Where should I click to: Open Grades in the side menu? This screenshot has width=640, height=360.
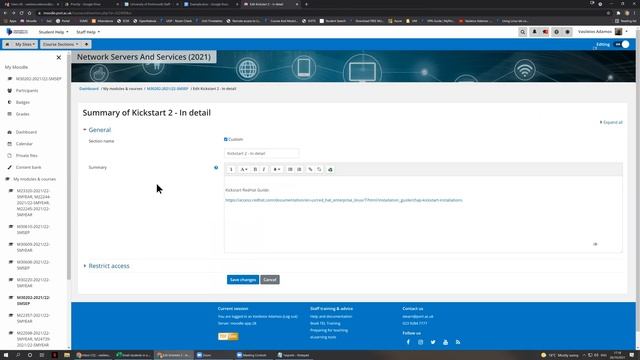(x=22, y=114)
